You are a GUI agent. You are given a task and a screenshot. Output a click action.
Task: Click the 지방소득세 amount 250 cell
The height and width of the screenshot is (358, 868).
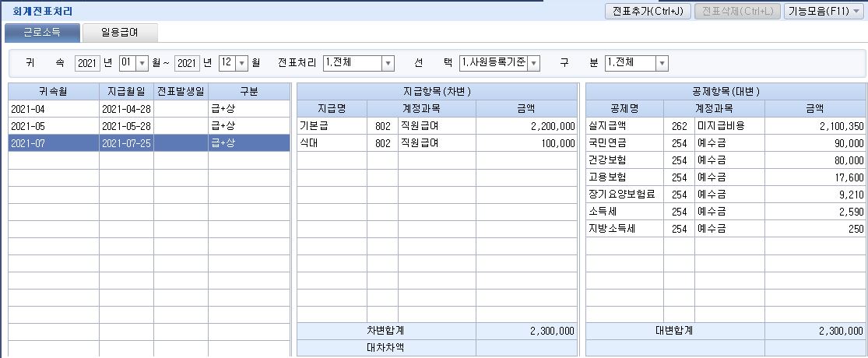coord(815,229)
